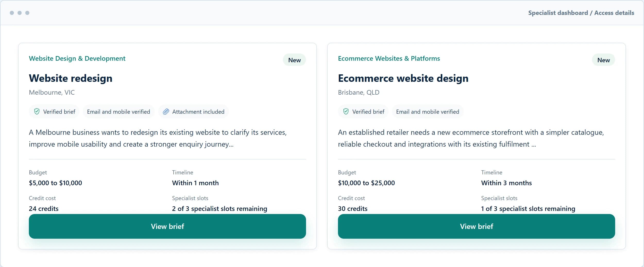The image size is (644, 267).
Task: Click the three window dots in header
Action: pyautogui.click(x=20, y=13)
